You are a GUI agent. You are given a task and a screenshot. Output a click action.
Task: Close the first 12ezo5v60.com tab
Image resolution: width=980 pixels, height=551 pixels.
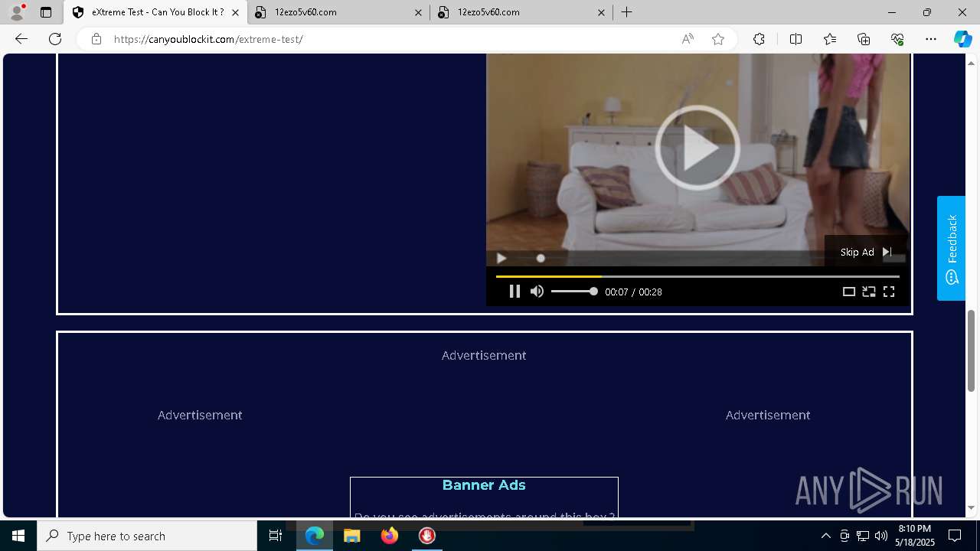[x=418, y=12]
